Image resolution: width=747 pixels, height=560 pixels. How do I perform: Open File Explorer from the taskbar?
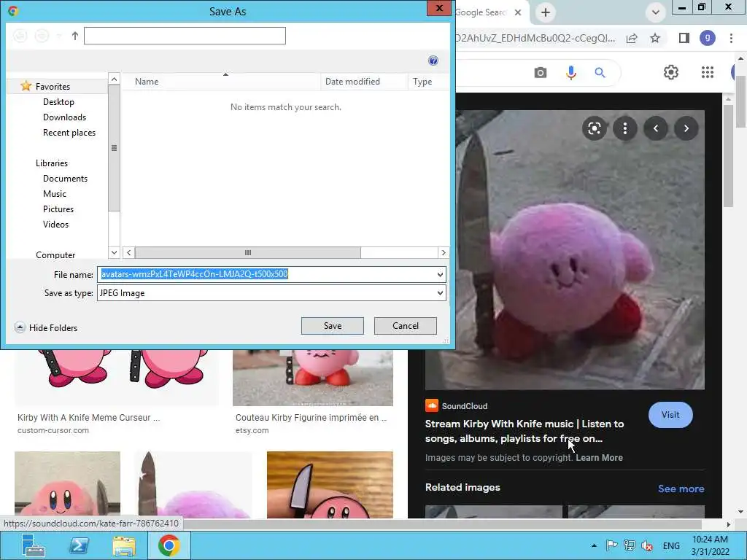click(x=124, y=545)
